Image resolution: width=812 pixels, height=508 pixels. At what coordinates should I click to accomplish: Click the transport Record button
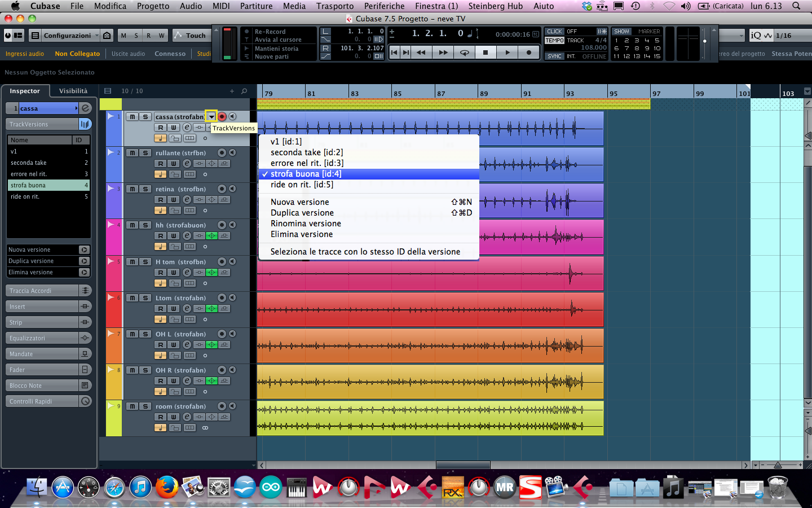[x=529, y=52]
